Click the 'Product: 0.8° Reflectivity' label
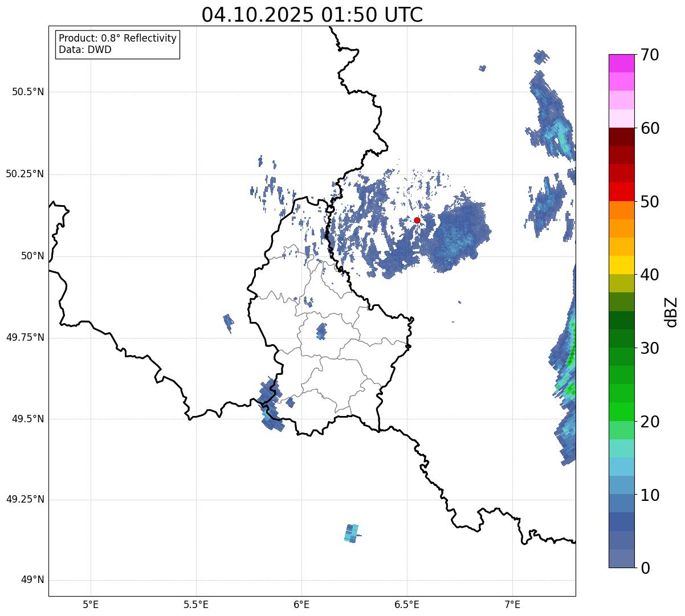685x616 pixels. (117, 38)
